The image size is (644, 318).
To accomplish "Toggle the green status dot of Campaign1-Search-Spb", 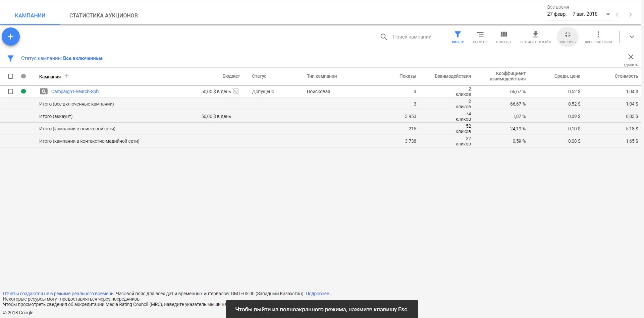I will [23, 91].
